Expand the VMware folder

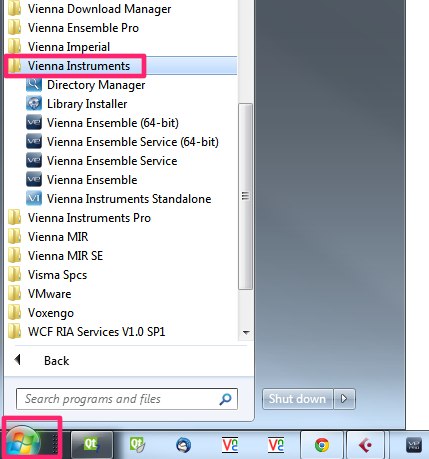coord(40,294)
